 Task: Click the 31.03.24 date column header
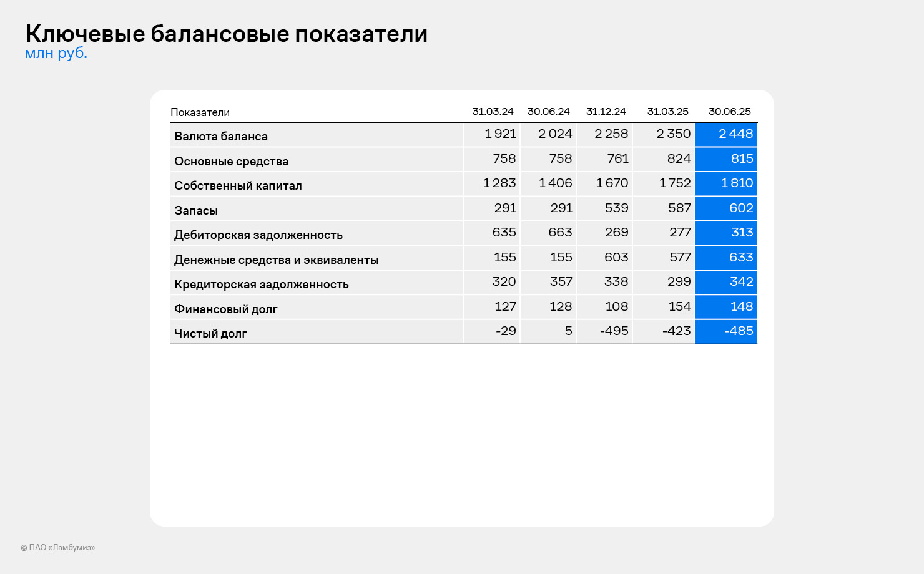pos(493,112)
